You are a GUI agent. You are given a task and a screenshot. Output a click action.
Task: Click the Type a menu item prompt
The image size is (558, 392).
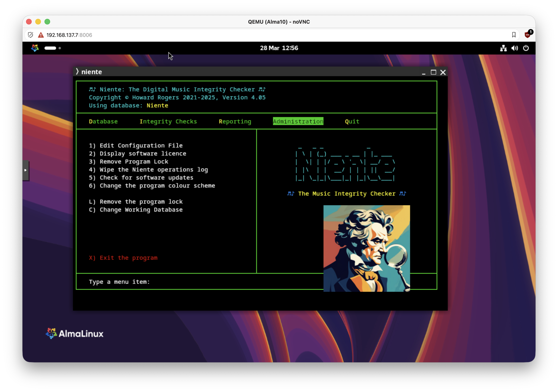point(119,282)
